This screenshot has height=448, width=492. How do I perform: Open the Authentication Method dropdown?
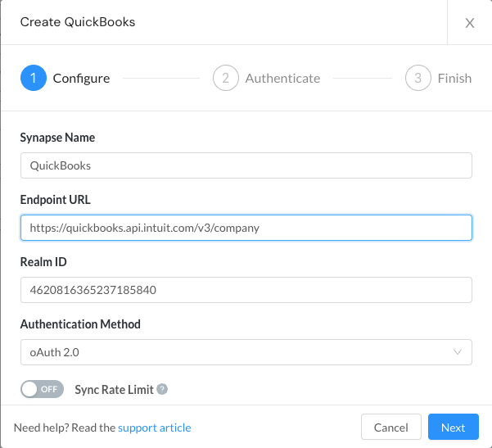click(x=246, y=352)
